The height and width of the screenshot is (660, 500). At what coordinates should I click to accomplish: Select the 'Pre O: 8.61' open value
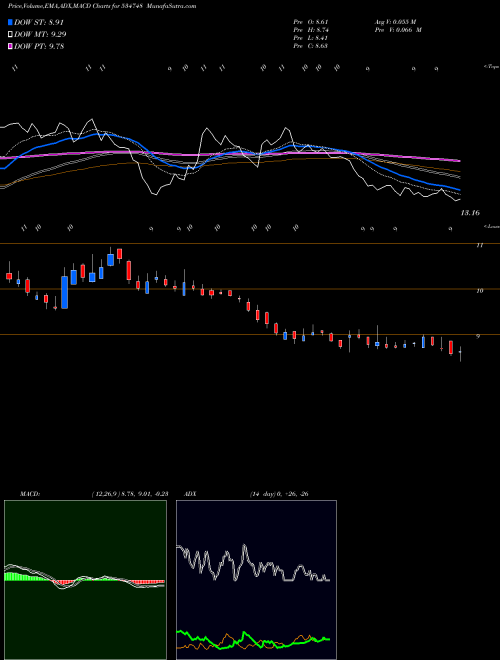311,21
